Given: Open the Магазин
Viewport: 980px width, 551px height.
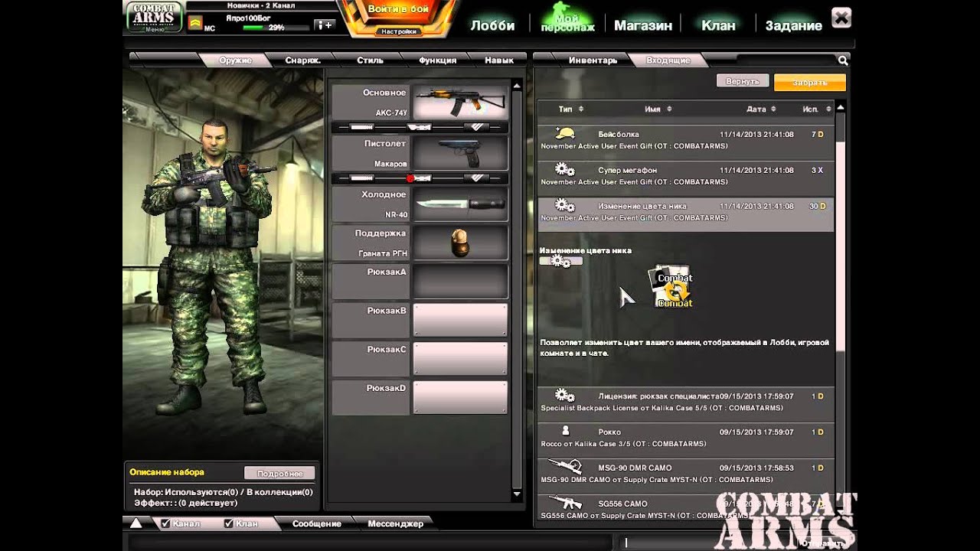Looking at the screenshot, I should tap(643, 25).
